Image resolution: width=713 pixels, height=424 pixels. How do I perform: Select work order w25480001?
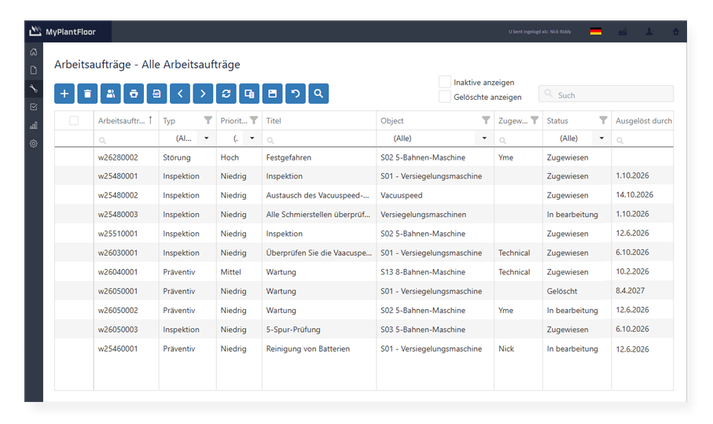pos(118,176)
